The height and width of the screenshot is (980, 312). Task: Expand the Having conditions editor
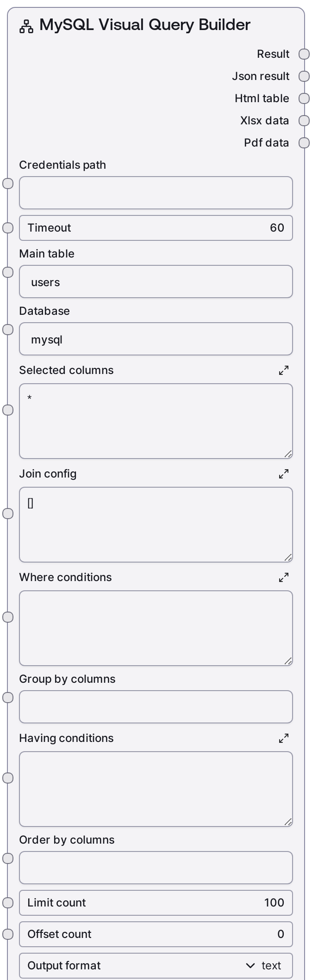pos(284,738)
